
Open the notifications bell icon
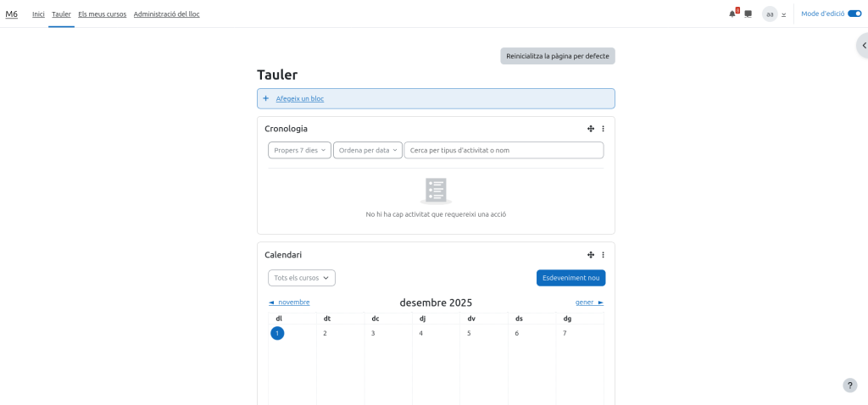732,14
